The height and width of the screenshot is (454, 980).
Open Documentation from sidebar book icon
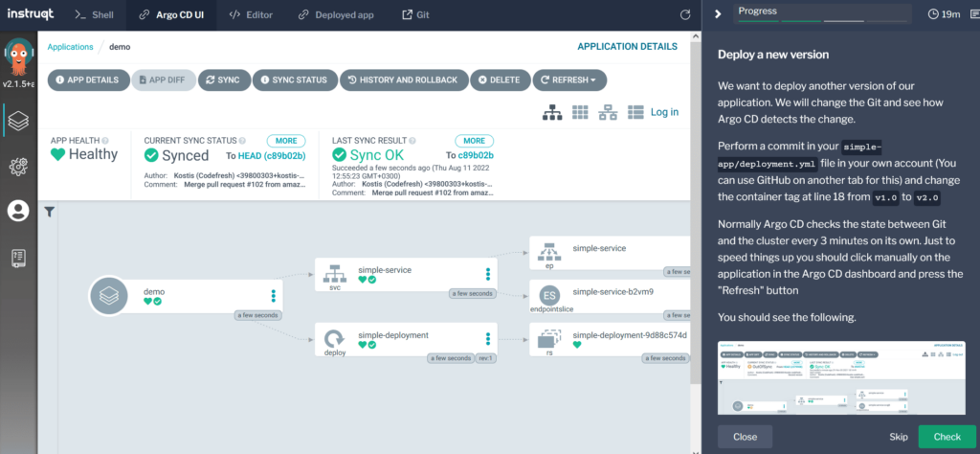click(19, 258)
